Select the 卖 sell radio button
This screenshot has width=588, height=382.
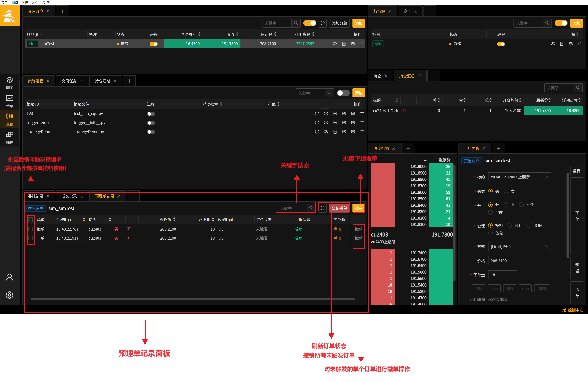[x=506, y=191]
